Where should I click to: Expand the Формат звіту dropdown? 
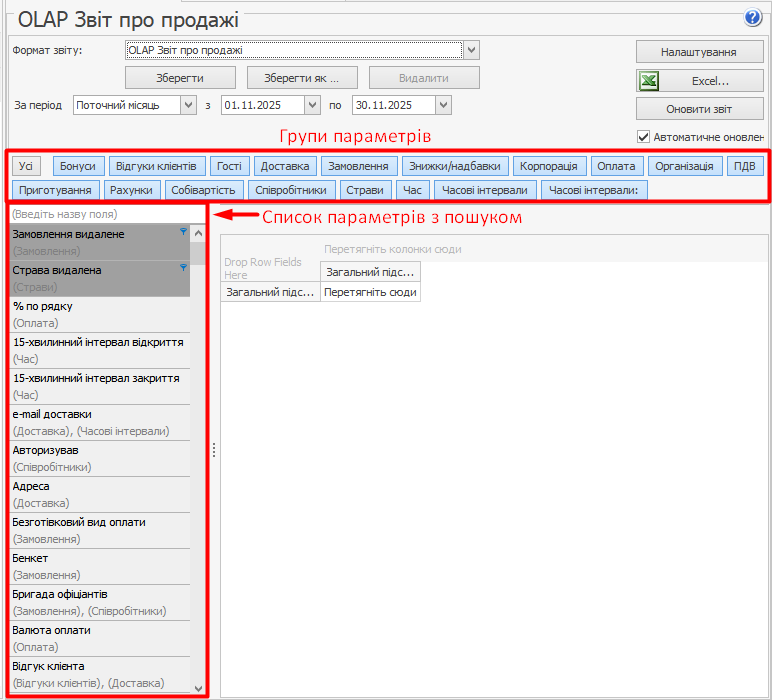click(x=472, y=50)
